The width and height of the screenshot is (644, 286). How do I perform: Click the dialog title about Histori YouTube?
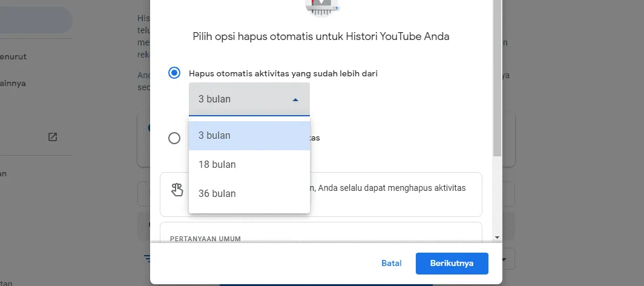click(x=321, y=36)
